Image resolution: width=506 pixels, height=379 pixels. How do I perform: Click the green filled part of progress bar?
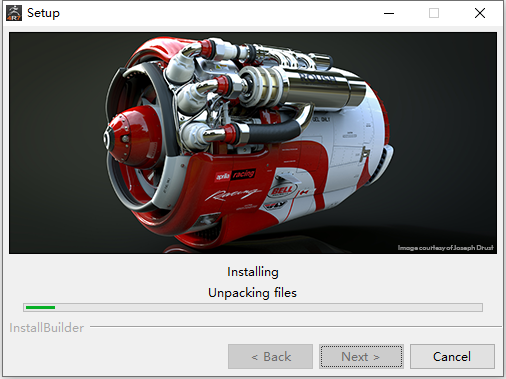(x=40, y=307)
